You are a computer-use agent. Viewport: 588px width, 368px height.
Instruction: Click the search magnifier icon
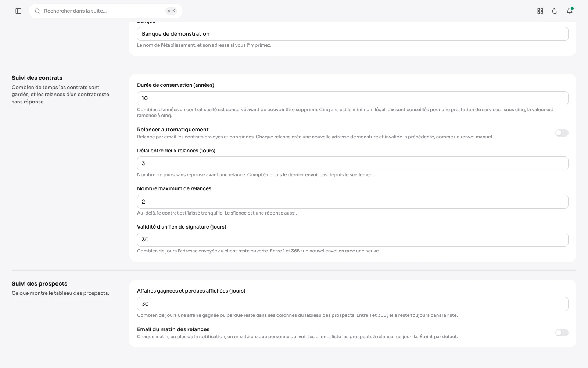pos(37,11)
